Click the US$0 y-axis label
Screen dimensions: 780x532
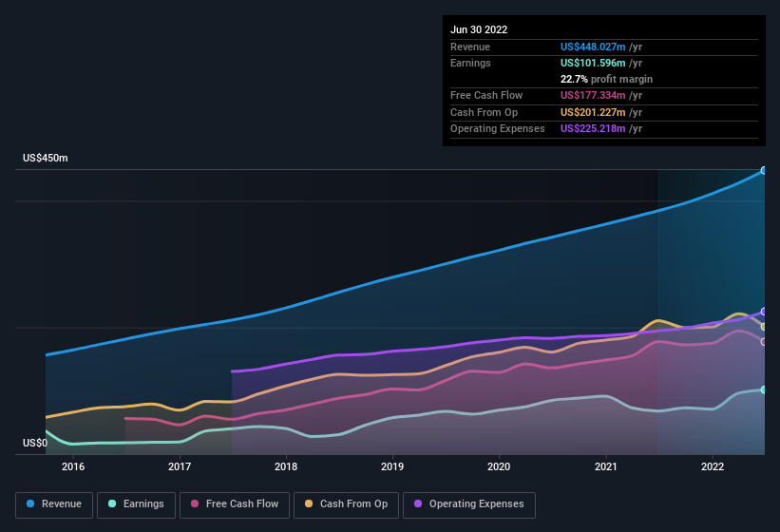(35, 443)
